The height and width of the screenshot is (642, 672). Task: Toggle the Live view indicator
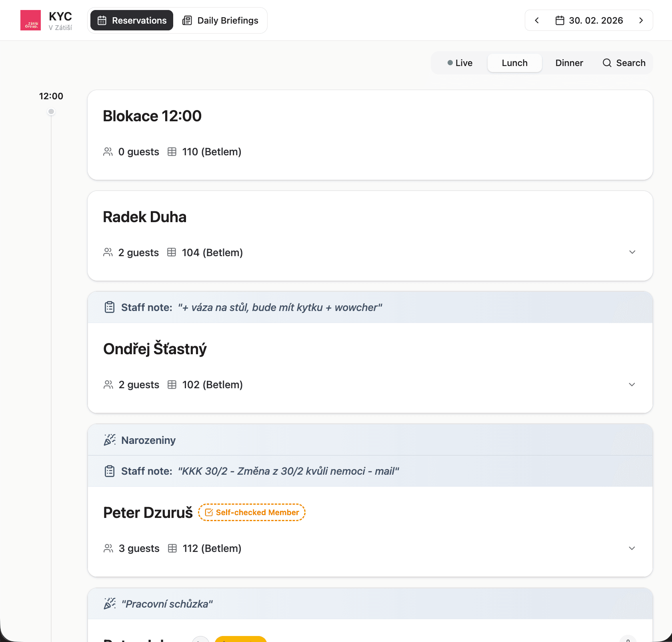tap(459, 63)
